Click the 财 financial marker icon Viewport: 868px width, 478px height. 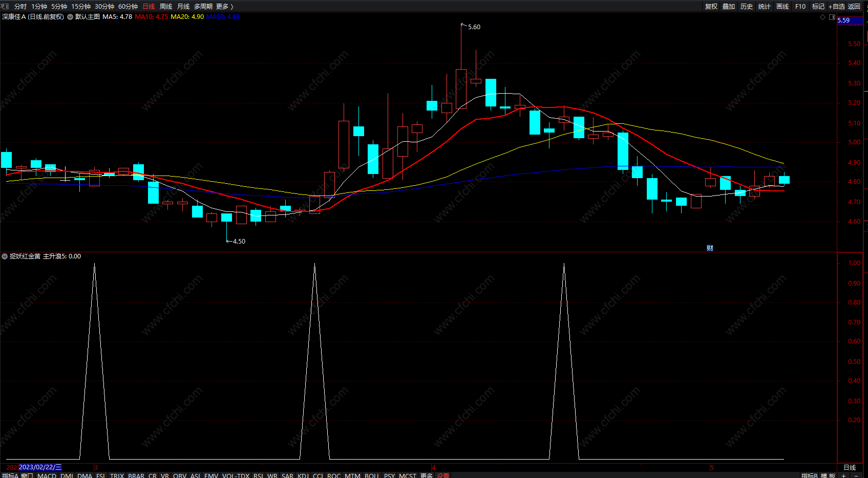(x=710, y=248)
